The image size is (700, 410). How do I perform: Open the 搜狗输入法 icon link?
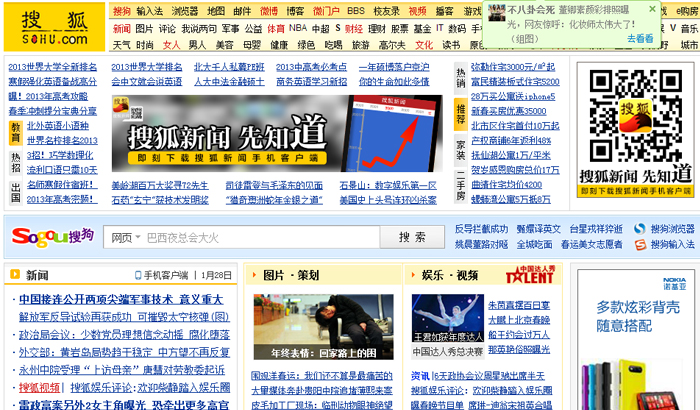[640, 245]
